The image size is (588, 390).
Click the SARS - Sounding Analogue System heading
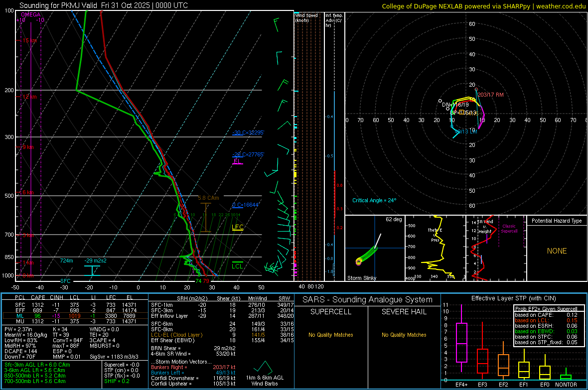click(368, 300)
